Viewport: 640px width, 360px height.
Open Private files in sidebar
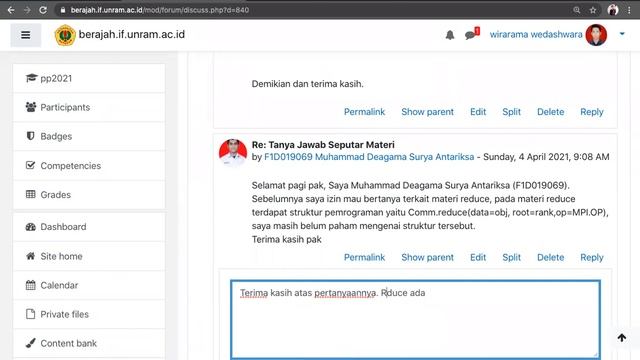[x=89, y=314]
